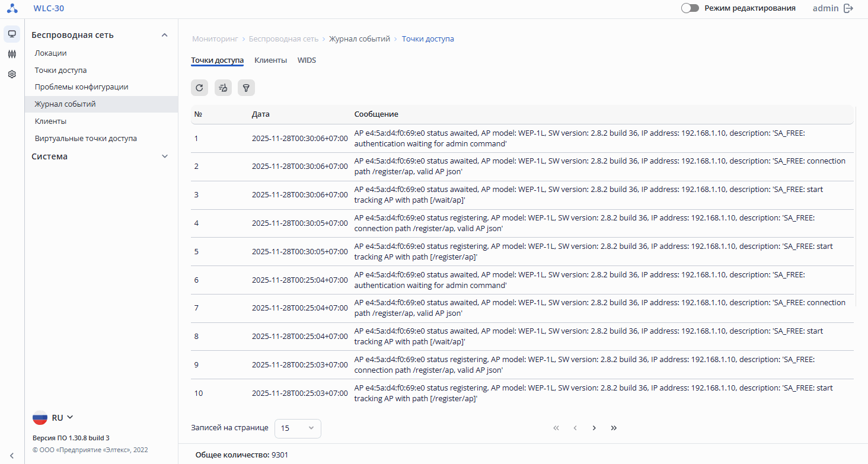Switch to the WIDS tab

coord(307,60)
